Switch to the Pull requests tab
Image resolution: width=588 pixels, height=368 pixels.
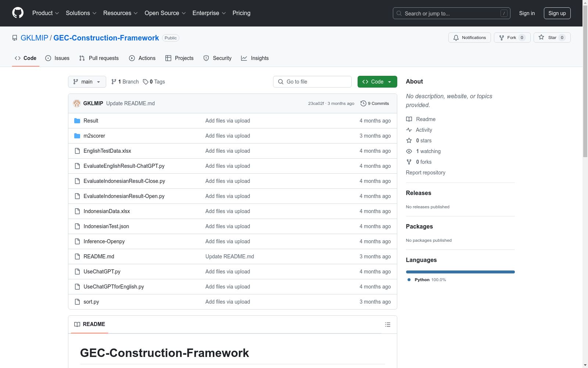coord(99,58)
